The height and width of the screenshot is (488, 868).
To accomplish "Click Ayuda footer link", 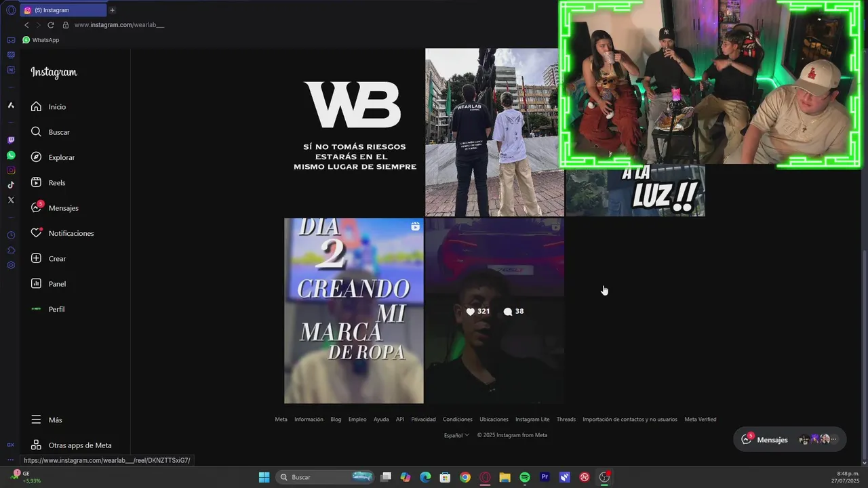I will tap(381, 420).
